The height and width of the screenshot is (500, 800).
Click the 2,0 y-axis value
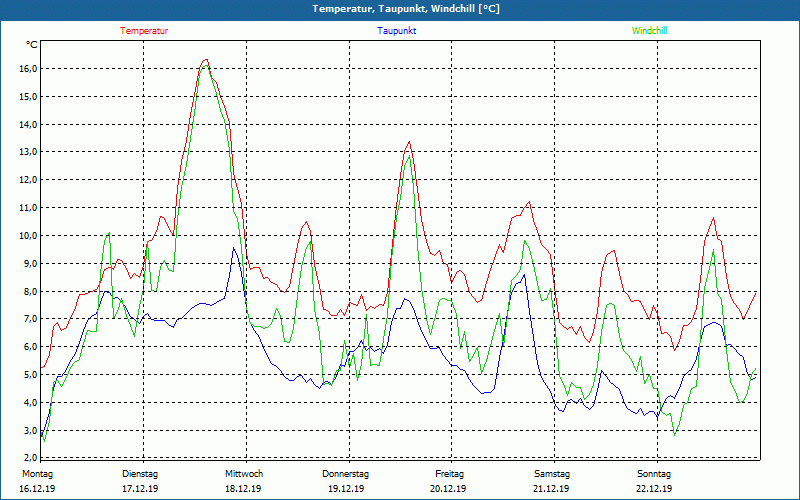click(x=31, y=457)
